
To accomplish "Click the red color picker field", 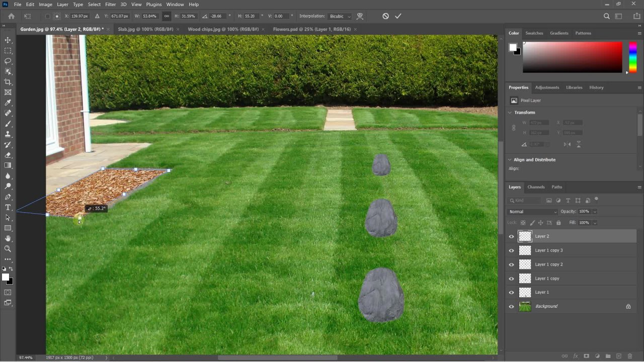I will coord(572,57).
